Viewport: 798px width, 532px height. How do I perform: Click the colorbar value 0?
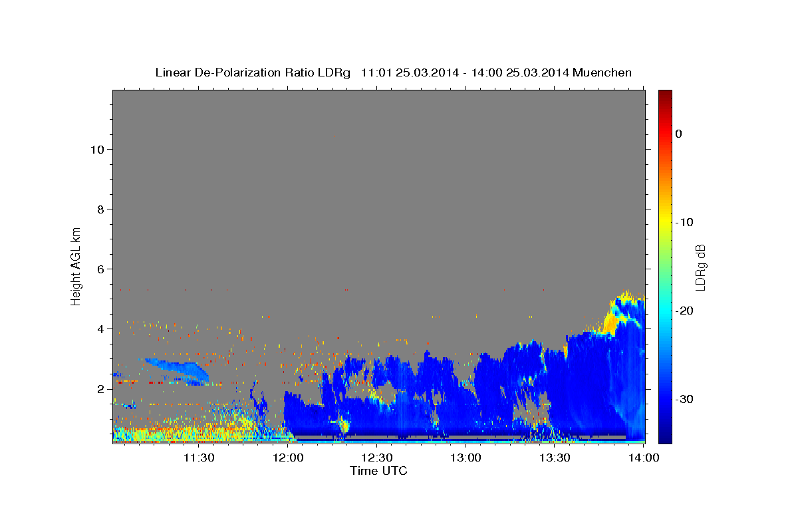(679, 134)
